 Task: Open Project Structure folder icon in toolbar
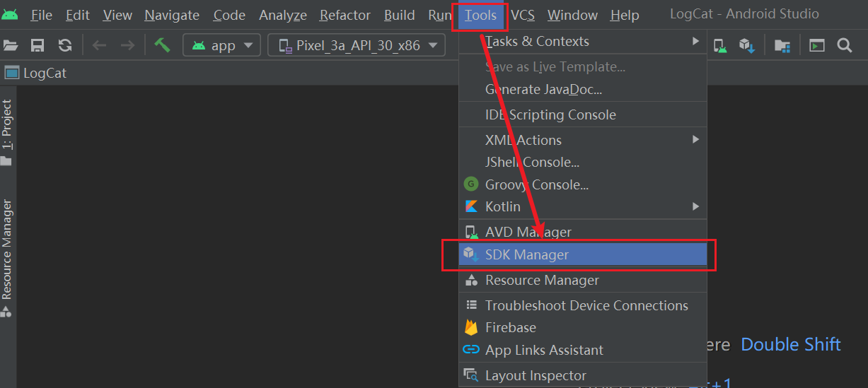(x=782, y=46)
